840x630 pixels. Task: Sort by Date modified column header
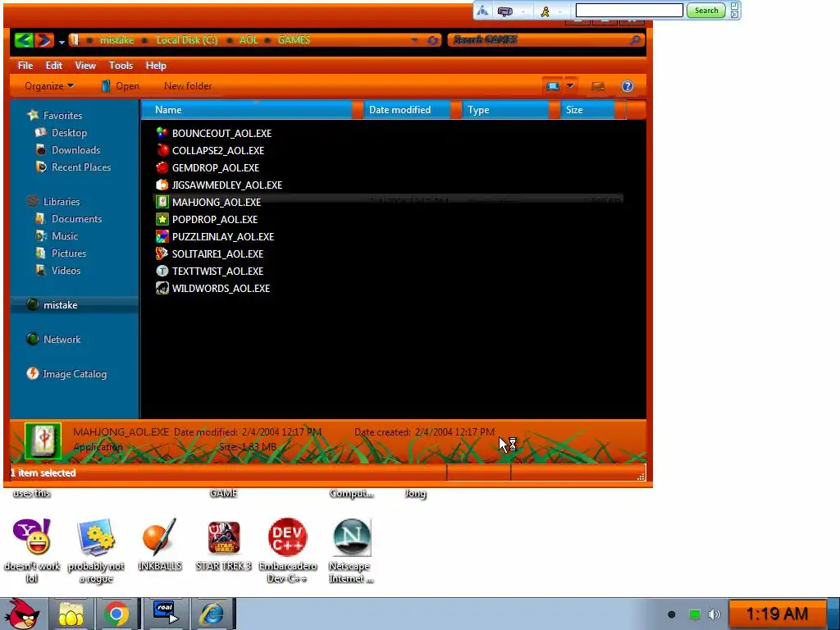pyautogui.click(x=407, y=110)
